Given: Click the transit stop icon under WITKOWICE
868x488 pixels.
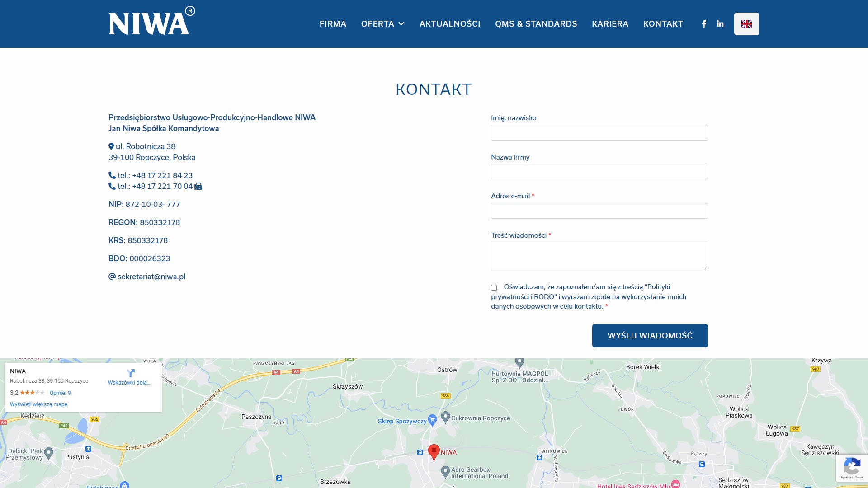Looking at the screenshot, I should (x=539, y=457).
